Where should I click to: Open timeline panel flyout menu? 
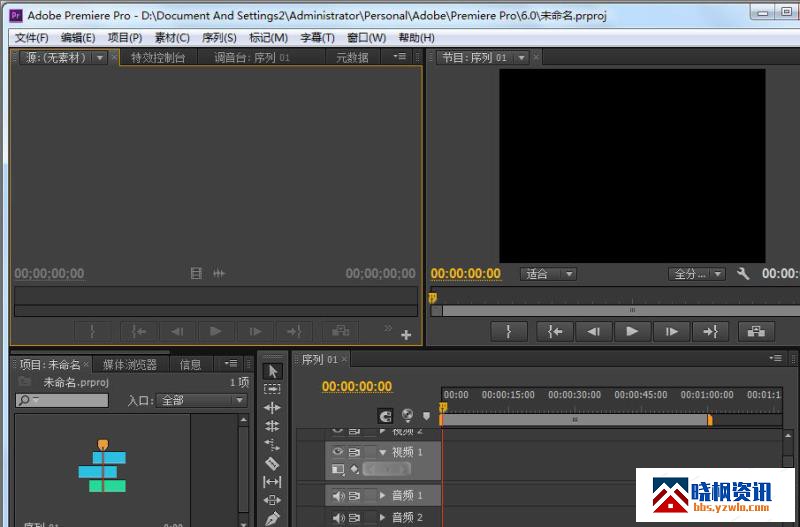(x=776, y=358)
